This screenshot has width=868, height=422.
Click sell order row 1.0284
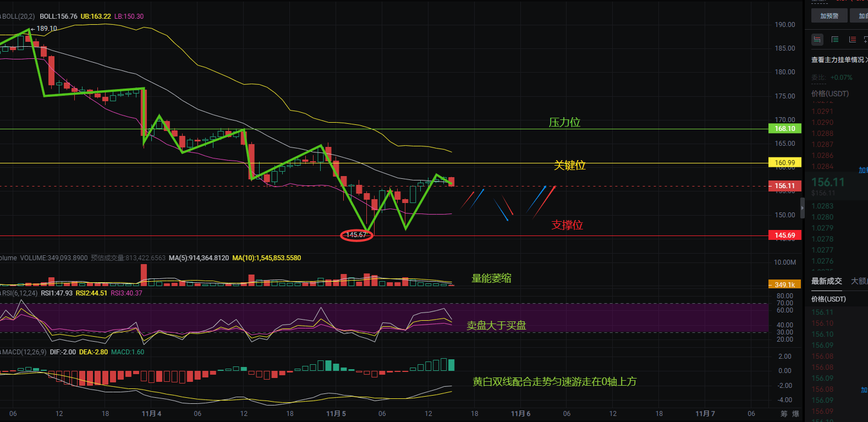pyautogui.click(x=822, y=166)
